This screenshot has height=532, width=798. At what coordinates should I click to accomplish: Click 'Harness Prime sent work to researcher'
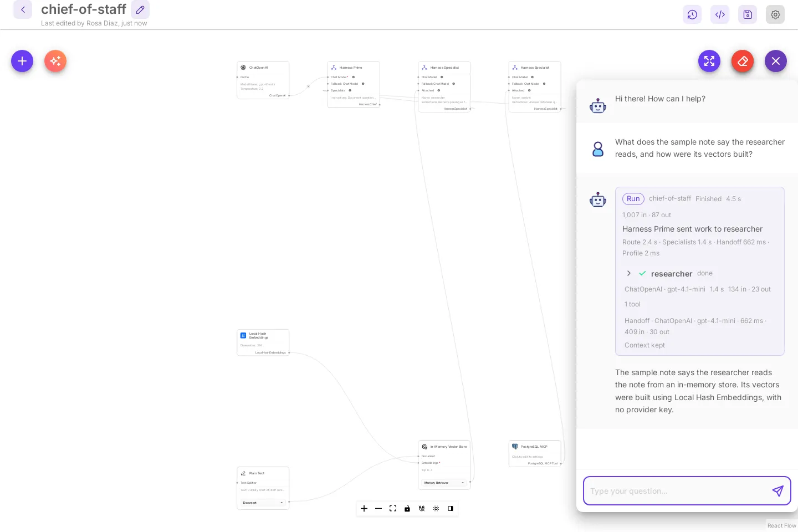(x=692, y=229)
